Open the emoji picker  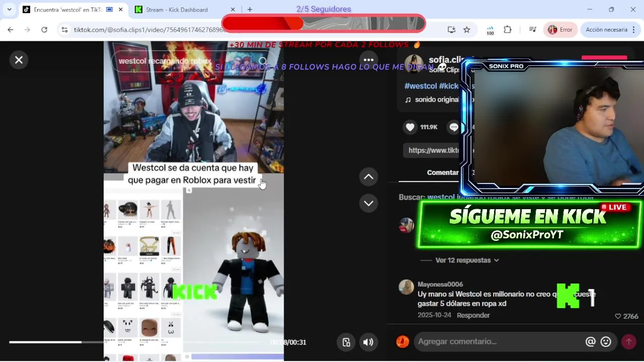(606, 342)
